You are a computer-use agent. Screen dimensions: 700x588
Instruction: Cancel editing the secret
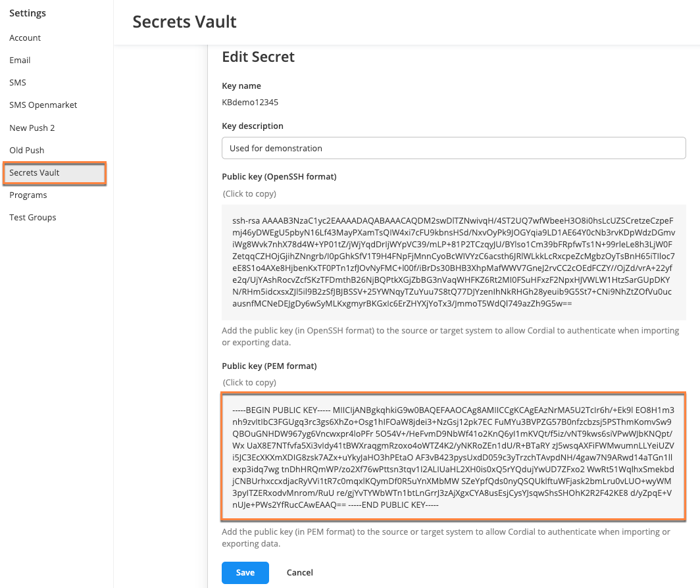[300, 573]
